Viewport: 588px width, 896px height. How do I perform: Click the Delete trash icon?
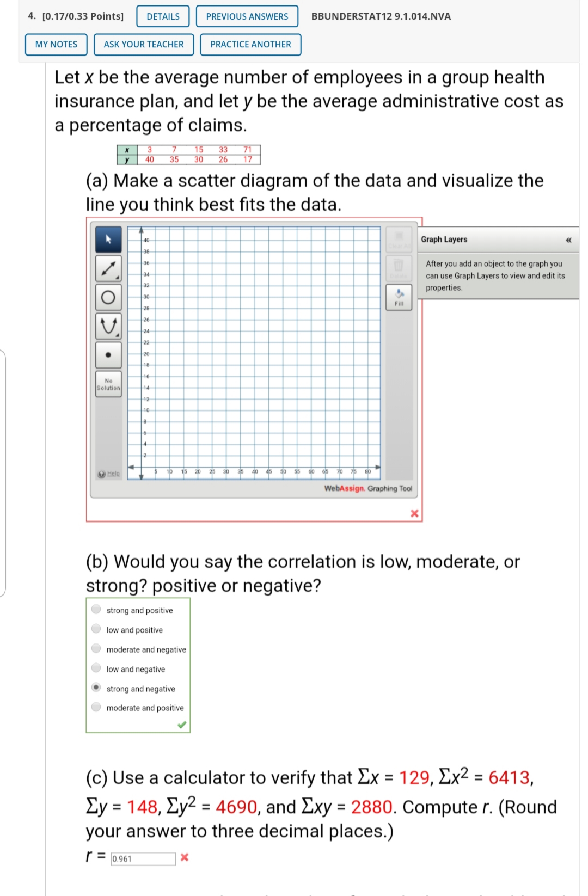pyautogui.click(x=399, y=266)
